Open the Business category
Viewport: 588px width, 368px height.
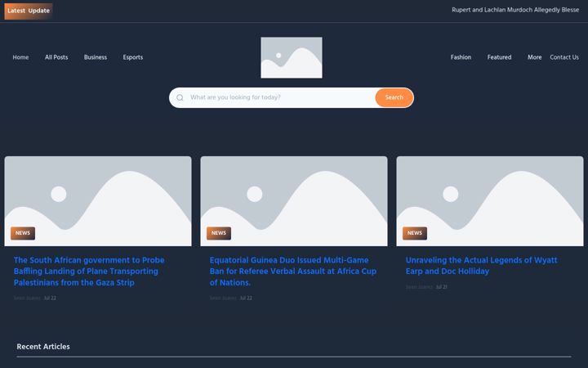(x=96, y=57)
